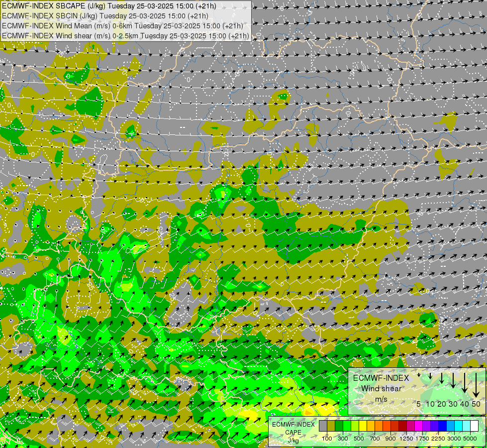Click the ECMWF-INDEX CAPE J/kg legend title
Screen dimensions: 487x448
[293, 433]
